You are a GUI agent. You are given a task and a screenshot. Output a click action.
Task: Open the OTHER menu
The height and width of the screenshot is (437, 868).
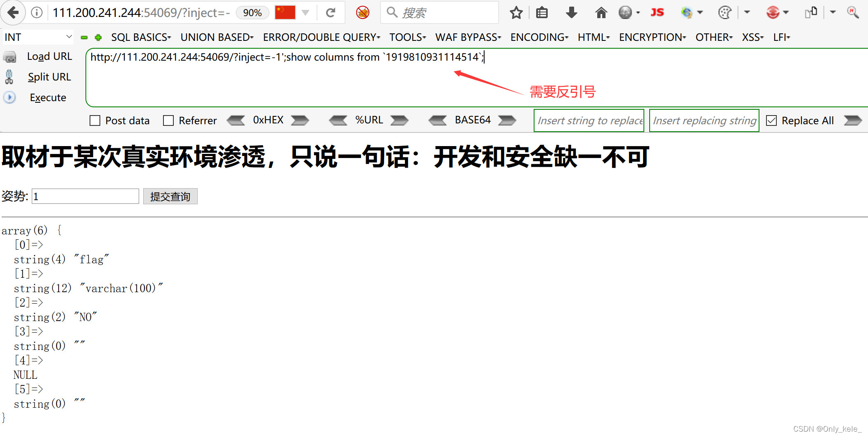click(x=714, y=37)
